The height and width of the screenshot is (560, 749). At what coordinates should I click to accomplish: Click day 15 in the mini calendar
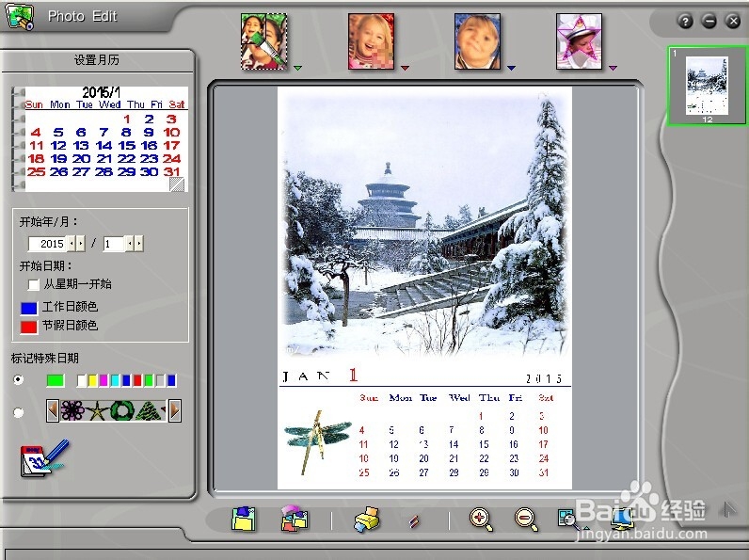(x=127, y=145)
